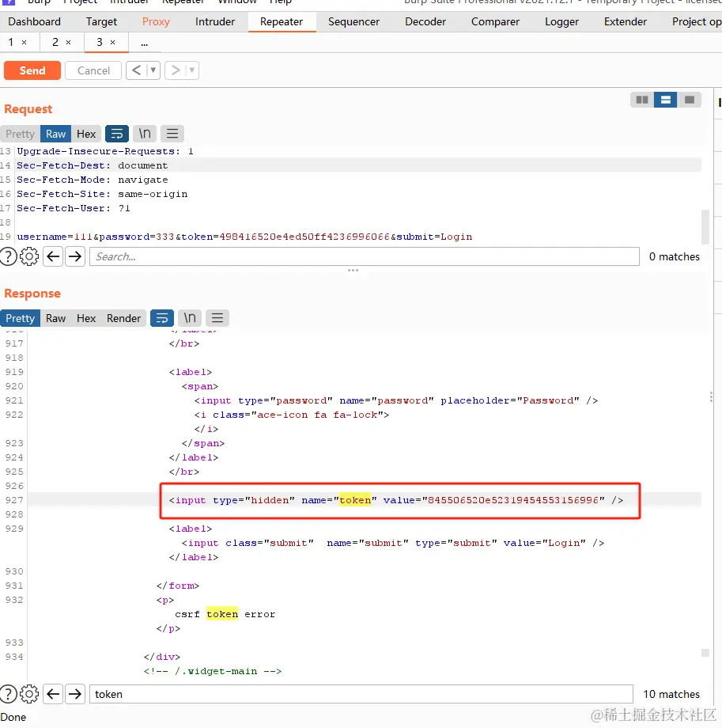The height and width of the screenshot is (728, 722).
Task: Switch Response view to Render
Action: point(123,318)
